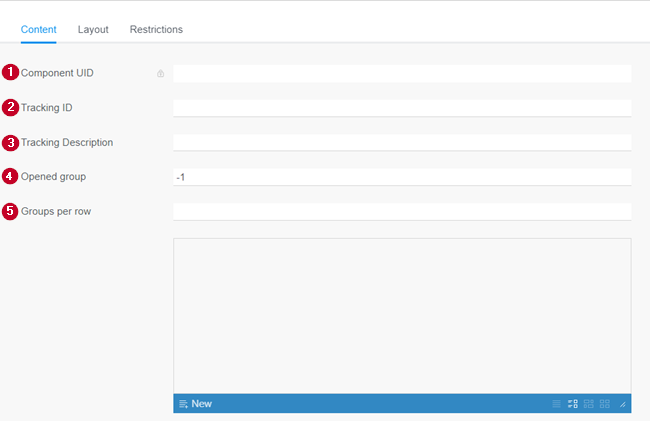The image size is (650, 421).
Task: Click the Opened group field showing -1
Action: (402, 177)
